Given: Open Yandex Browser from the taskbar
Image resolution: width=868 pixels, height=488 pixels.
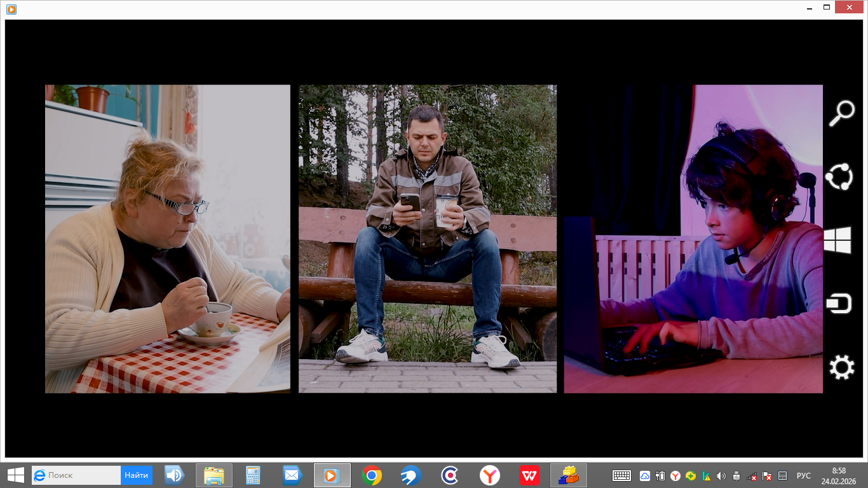Looking at the screenshot, I should click(489, 475).
